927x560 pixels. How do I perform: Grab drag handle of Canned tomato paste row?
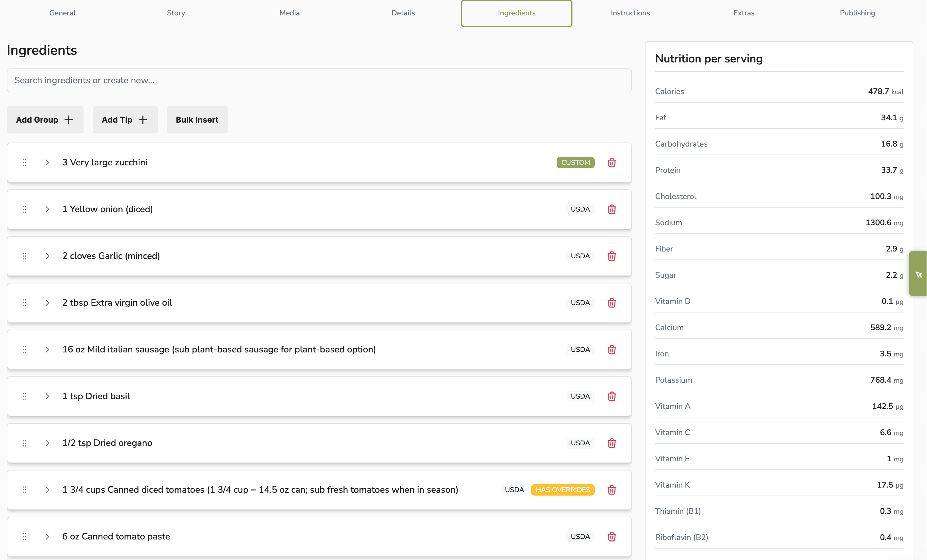(x=25, y=537)
